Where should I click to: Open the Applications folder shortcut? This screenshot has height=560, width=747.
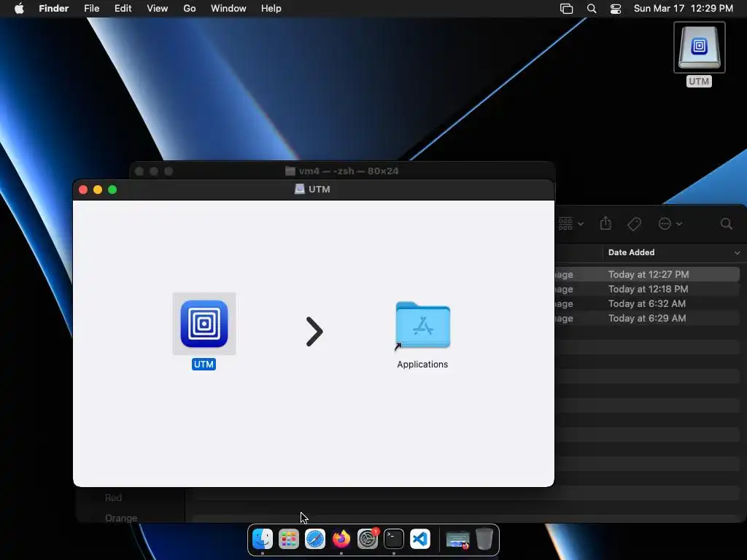click(422, 325)
